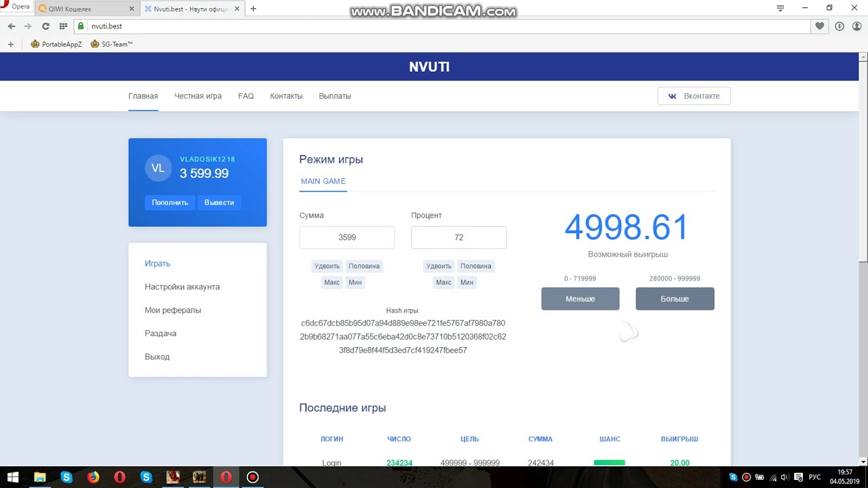Open Мои рефералы in sidebar

(173, 310)
